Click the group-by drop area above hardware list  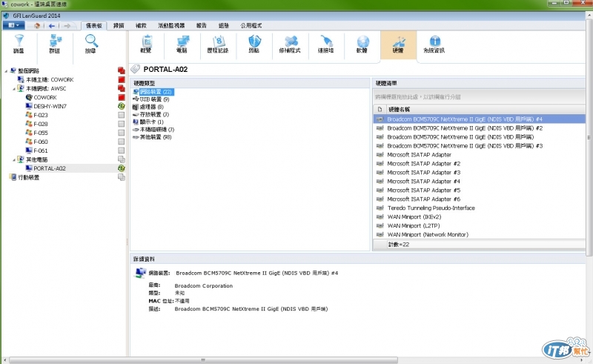(479, 97)
